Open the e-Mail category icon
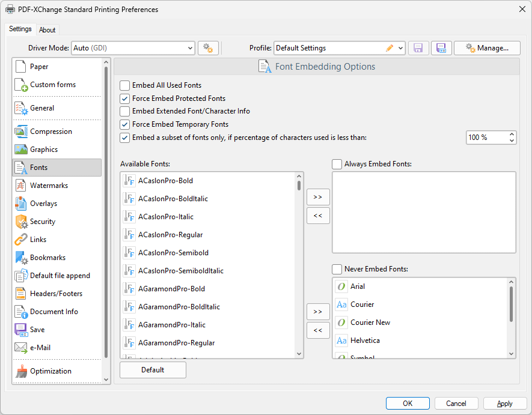This screenshot has height=415, width=532. pos(21,348)
